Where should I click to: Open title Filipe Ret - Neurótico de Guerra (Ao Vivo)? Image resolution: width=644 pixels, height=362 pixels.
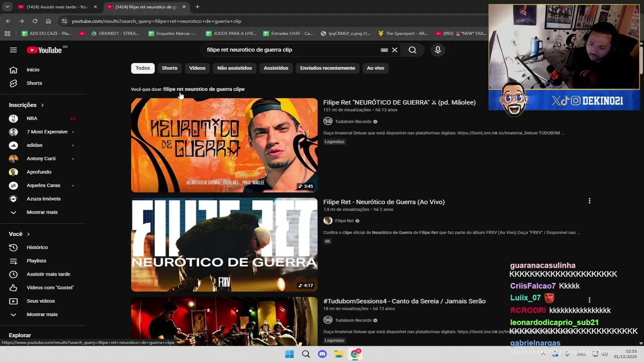point(384,202)
